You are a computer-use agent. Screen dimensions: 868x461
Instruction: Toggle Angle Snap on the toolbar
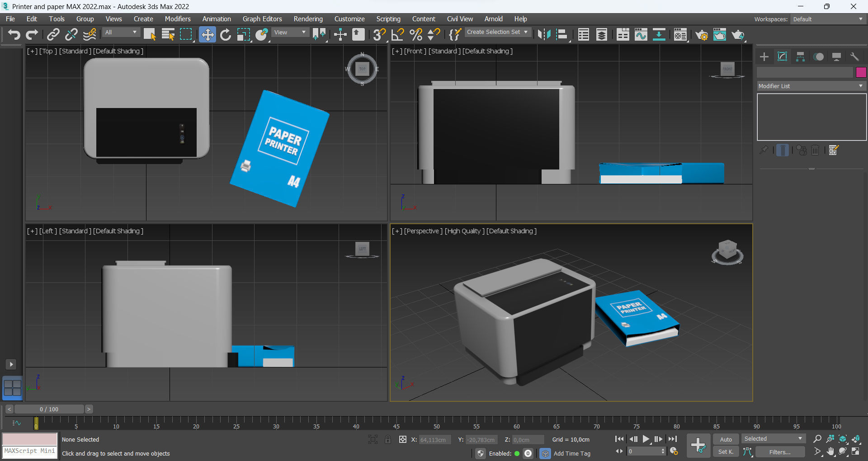398,34
